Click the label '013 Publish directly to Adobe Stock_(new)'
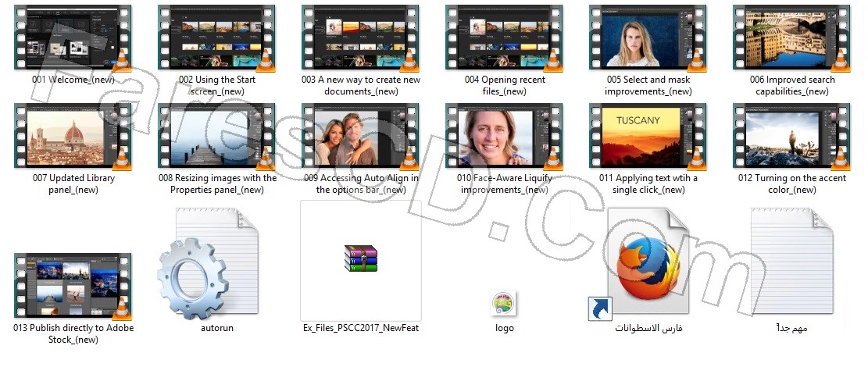868x374 pixels. [x=73, y=333]
